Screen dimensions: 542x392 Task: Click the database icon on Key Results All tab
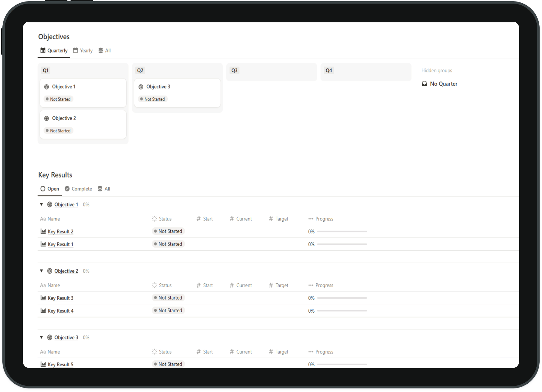[x=100, y=189]
